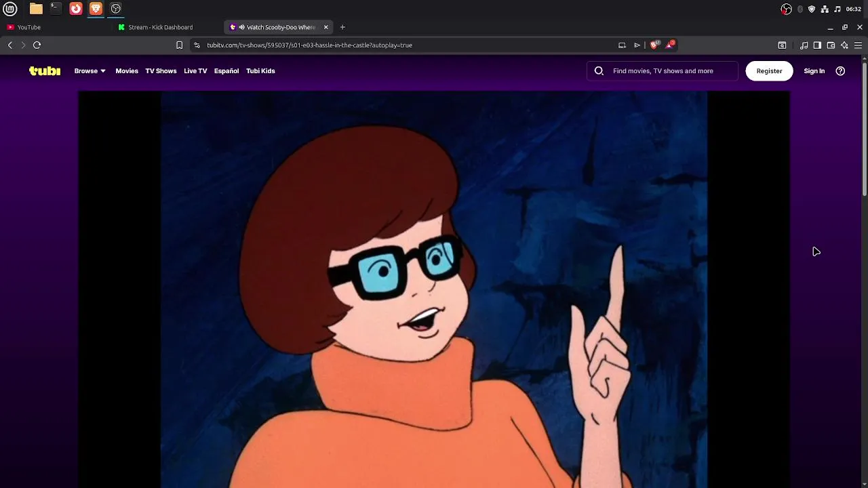Bookmark this page
The width and height of the screenshot is (868, 488).
tap(179, 45)
